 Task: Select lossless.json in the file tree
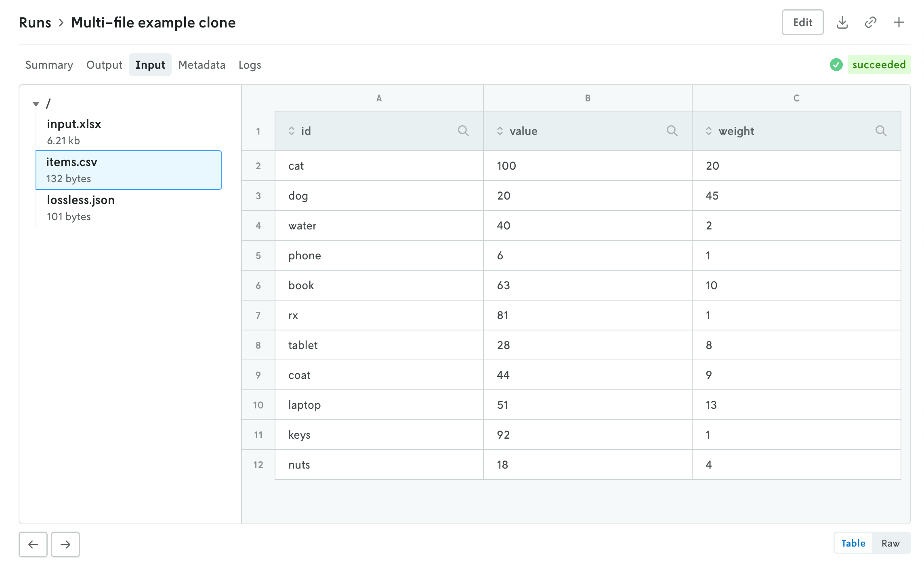point(81,200)
